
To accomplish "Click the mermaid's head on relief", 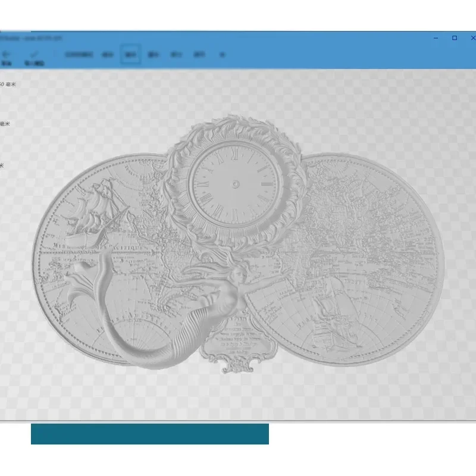I will tap(239, 274).
